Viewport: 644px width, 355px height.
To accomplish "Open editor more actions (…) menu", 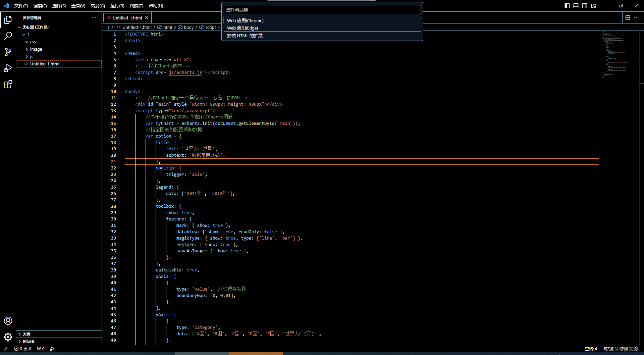I will (636, 18).
